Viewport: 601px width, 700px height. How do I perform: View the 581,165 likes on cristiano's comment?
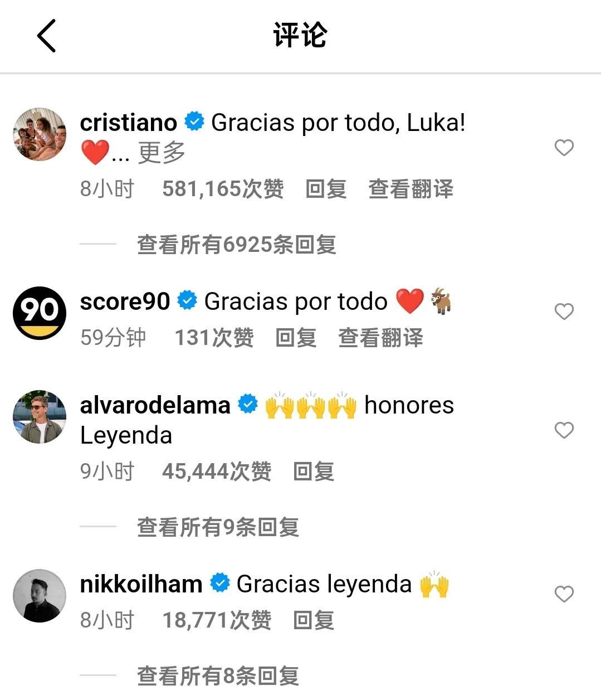tap(223, 189)
